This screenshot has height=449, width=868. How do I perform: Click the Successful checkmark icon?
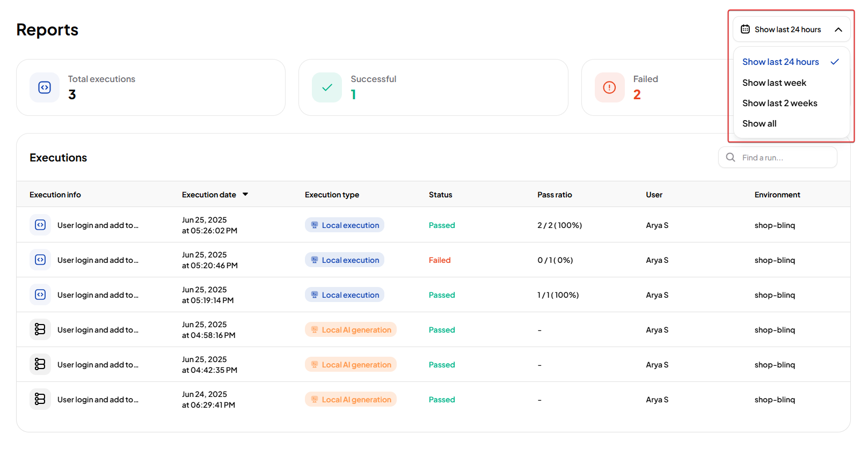327,87
